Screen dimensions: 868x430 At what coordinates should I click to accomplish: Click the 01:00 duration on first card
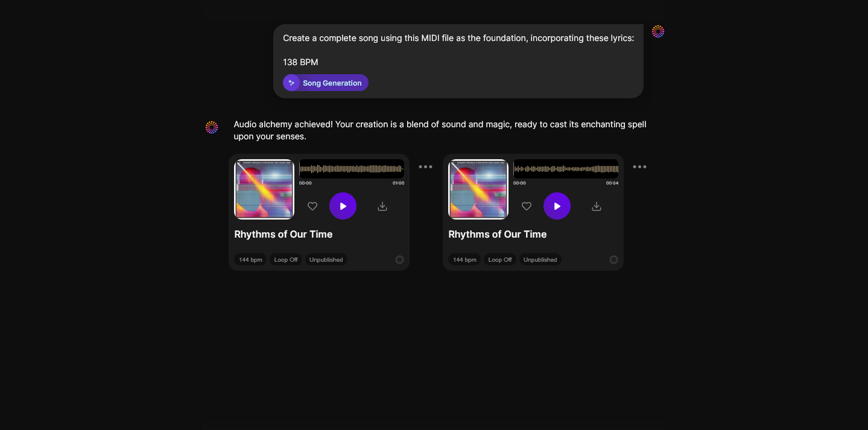398,183
